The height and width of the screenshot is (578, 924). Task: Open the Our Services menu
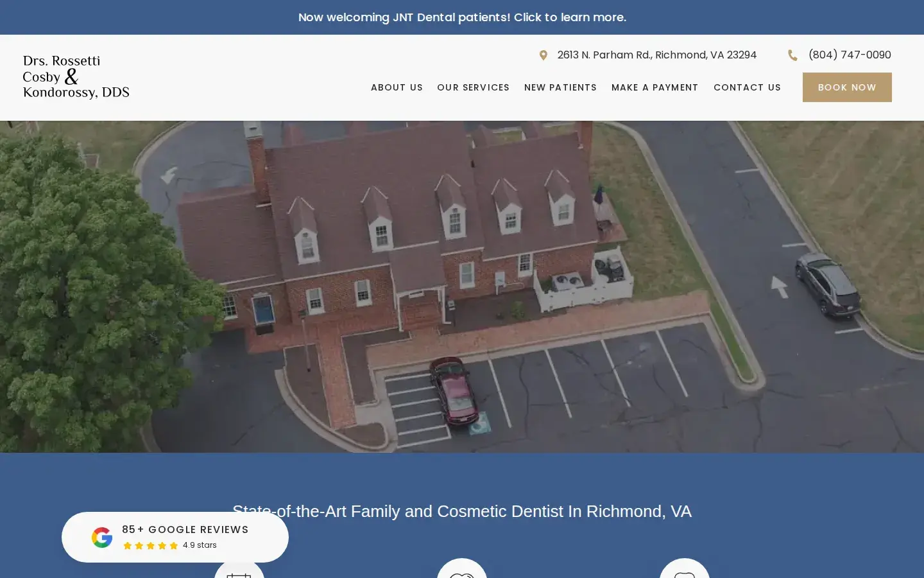[x=473, y=87]
